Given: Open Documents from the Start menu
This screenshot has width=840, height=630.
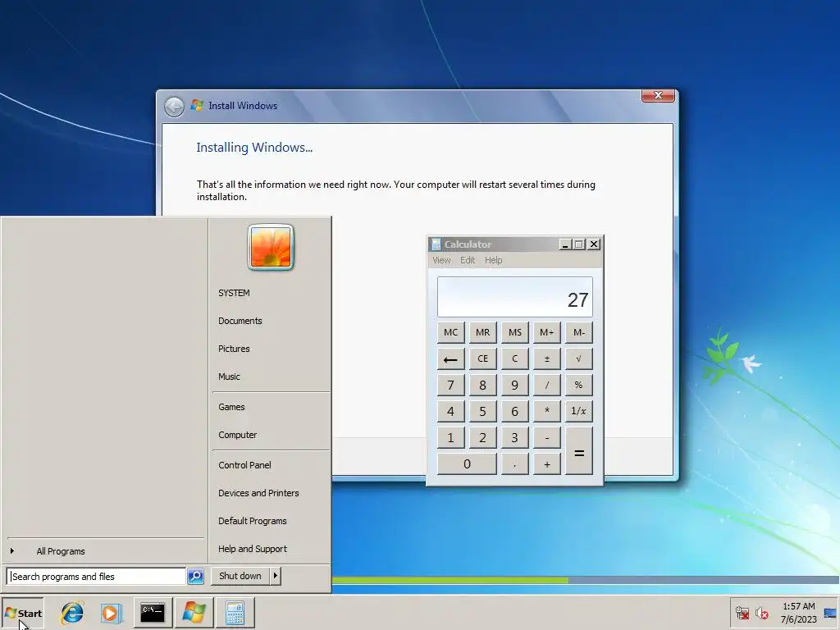Looking at the screenshot, I should (x=240, y=321).
